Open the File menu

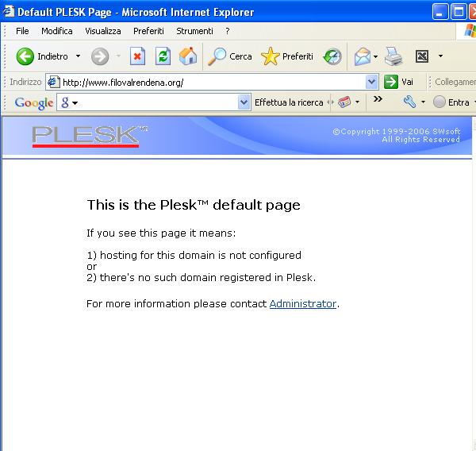[x=22, y=31]
